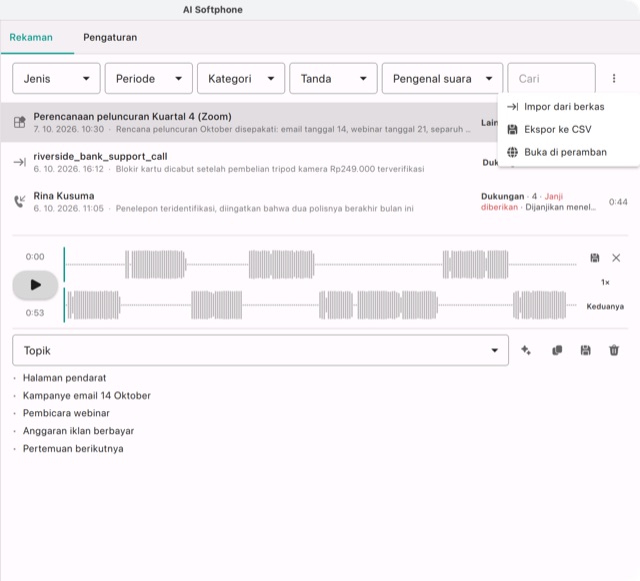This screenshot has width=640, height=581.
Task: Seek in the upper waveform track
Action: pyautogui.click(x=321, y=265)
